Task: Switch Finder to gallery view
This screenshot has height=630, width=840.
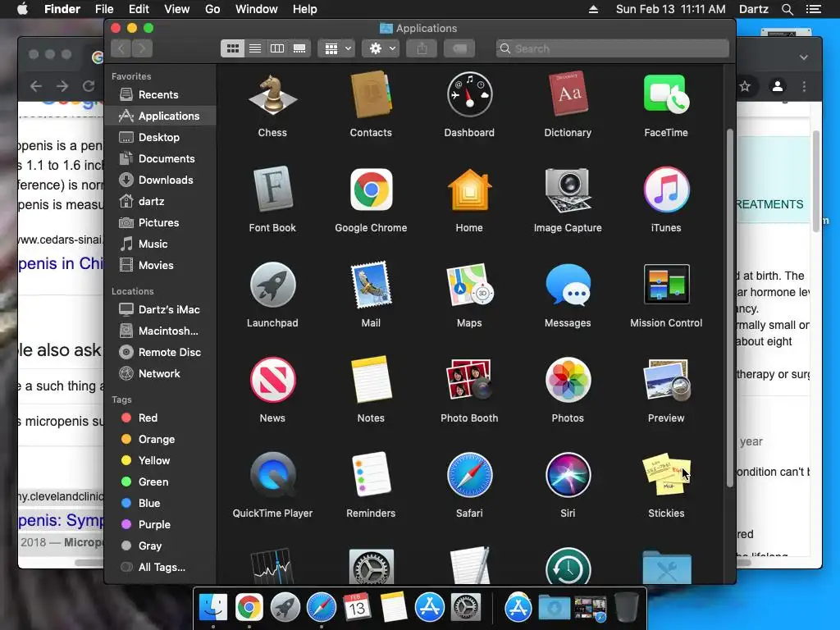Action: click(x=299, y=48)
